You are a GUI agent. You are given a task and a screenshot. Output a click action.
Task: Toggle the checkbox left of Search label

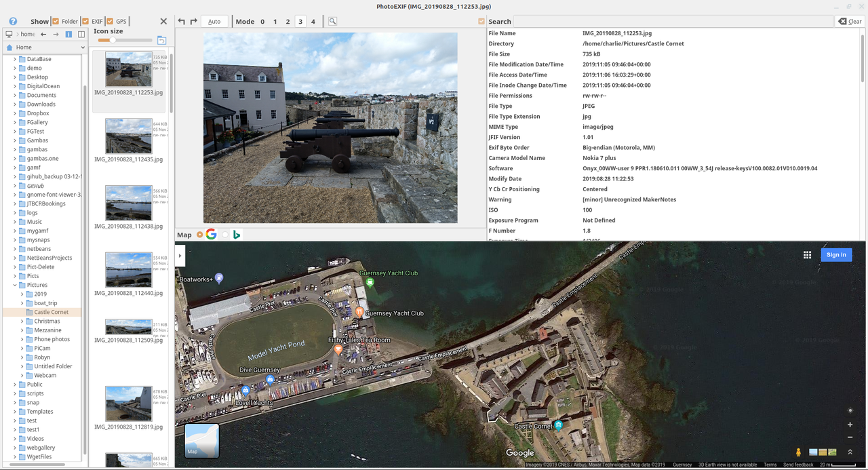(x=481, y=22)
